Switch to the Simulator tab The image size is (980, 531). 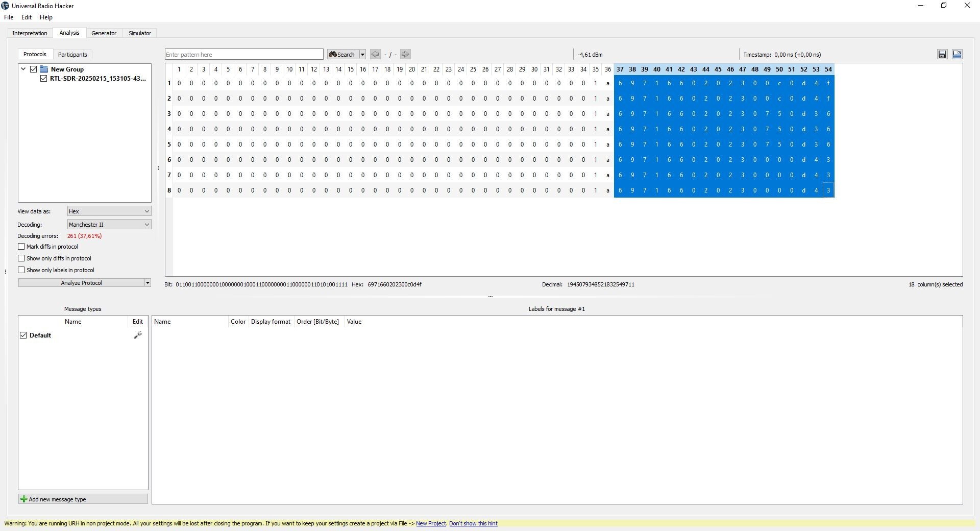pyautogui.click(x=140, y=33)
